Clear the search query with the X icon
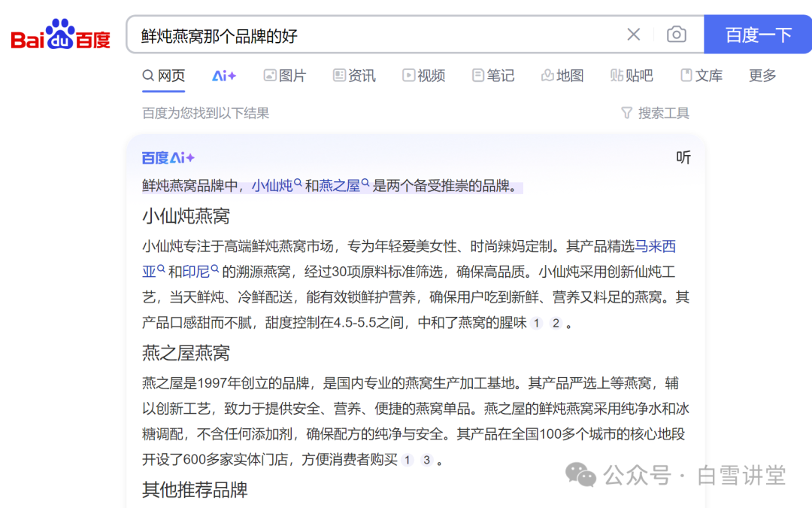The image size is (812, 508). coord(633,35)
